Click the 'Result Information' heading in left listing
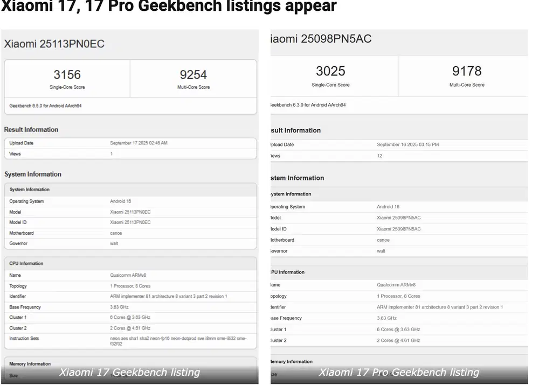Screen dimensions: 539x392 (x=31, y=130)
